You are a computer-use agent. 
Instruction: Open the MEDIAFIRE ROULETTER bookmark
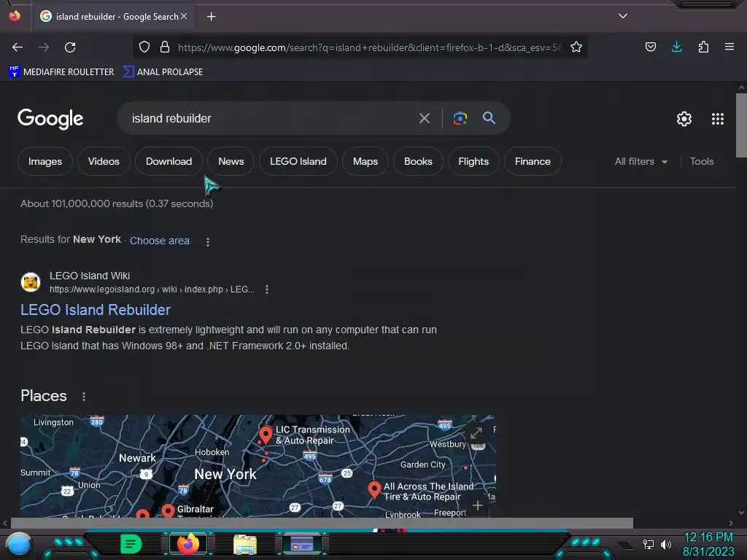(61, 72)
